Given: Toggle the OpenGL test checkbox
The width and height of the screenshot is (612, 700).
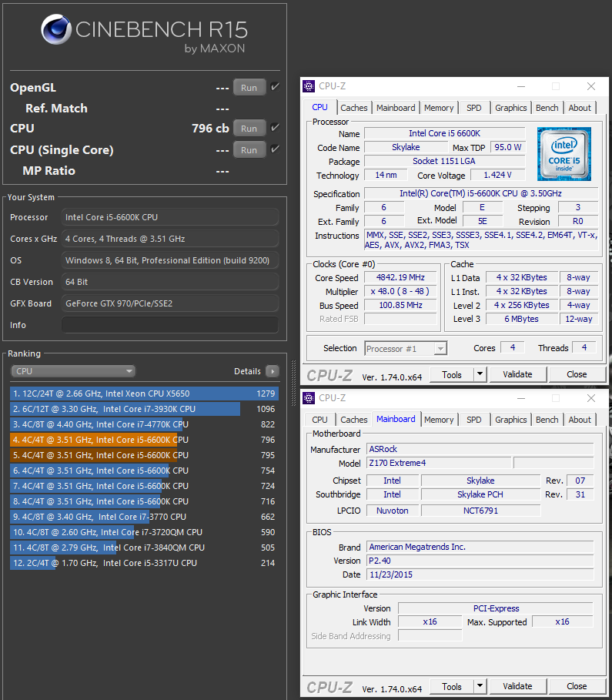Looking at the screenshot, I should coord(276,86).
